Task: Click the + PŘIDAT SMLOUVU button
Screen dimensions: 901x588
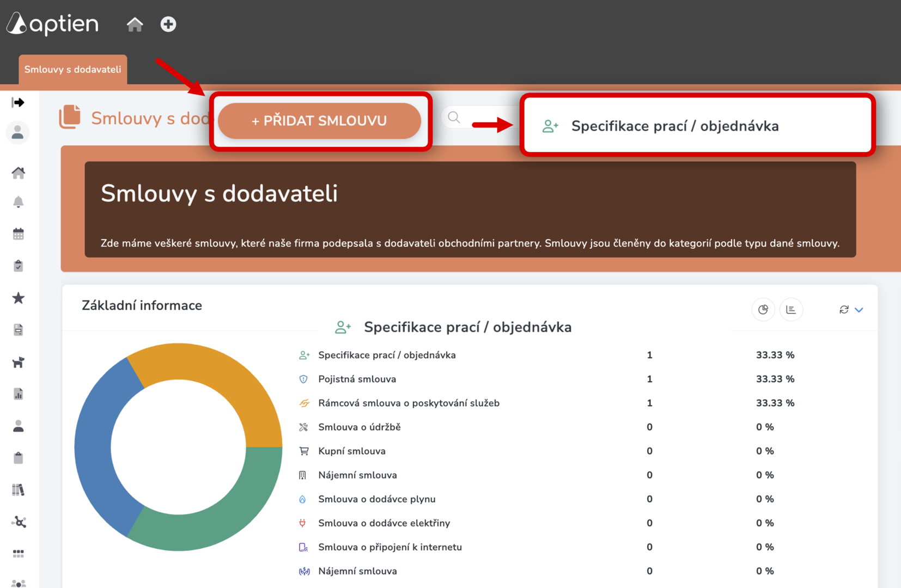Action: tap(319, 121)
